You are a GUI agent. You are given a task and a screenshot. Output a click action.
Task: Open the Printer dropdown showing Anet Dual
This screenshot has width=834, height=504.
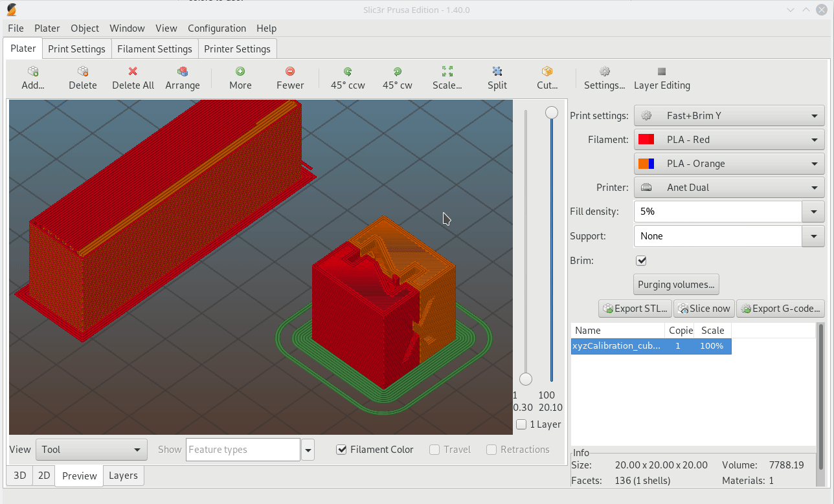pyautogui.click(x=813, y=187)
